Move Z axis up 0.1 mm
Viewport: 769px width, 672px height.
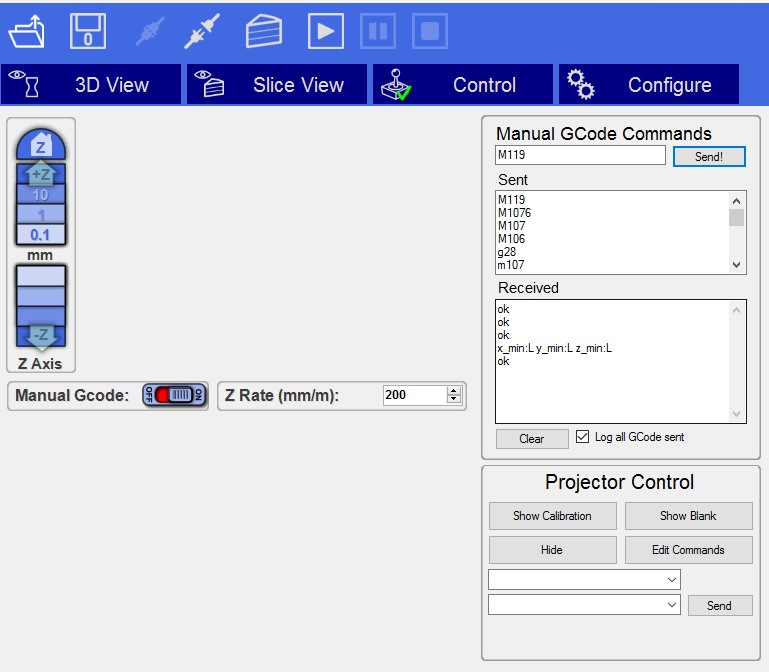(x=40, y=235)
